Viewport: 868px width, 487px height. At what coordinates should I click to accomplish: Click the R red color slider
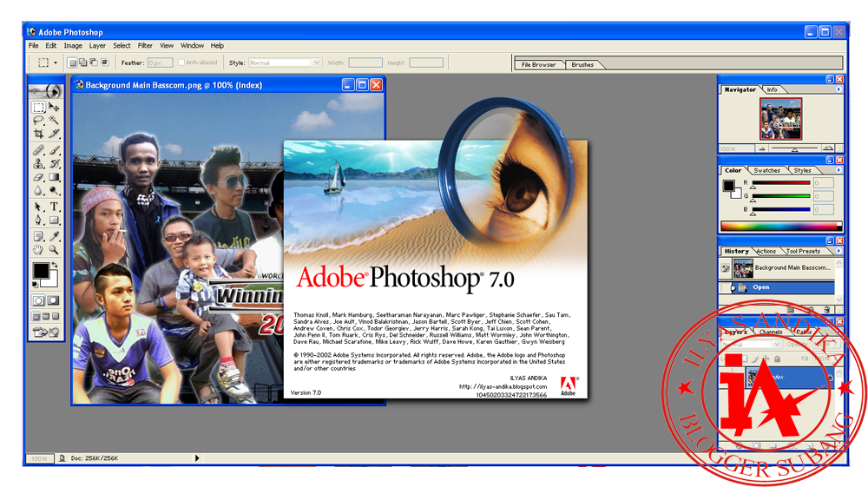[x=780, y=183]
